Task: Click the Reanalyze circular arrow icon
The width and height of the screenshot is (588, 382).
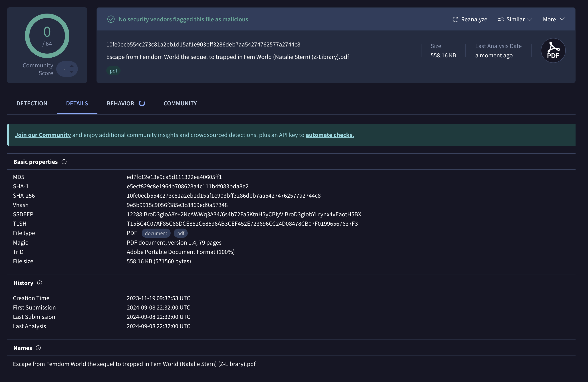Action: [455, 20]
